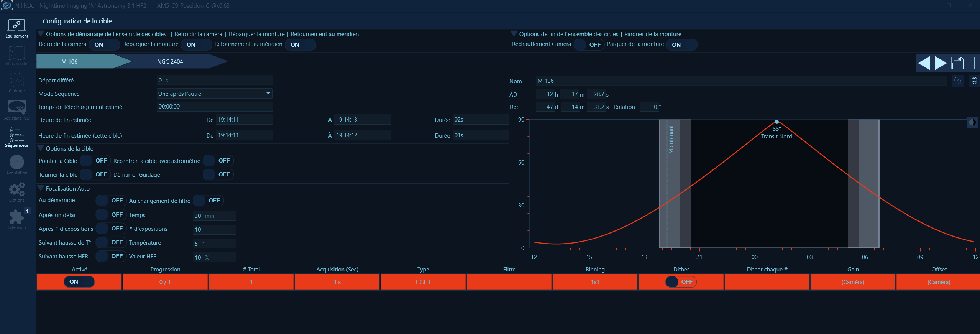Open the LIGHT type dropdown cell
Viewport: 980px width, 334px height.
pos(423,282)
